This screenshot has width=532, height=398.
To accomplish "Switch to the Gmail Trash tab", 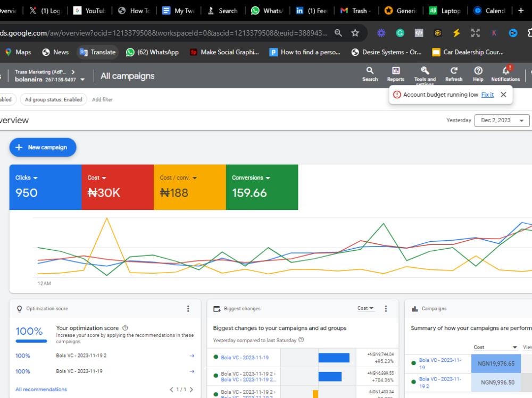I will [x=356, y=11].
